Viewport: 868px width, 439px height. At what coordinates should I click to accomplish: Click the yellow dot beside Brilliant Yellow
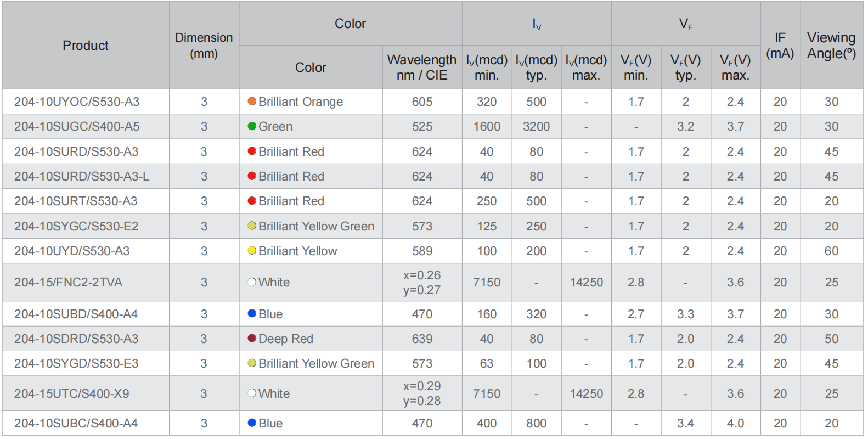tap(252, 251)
